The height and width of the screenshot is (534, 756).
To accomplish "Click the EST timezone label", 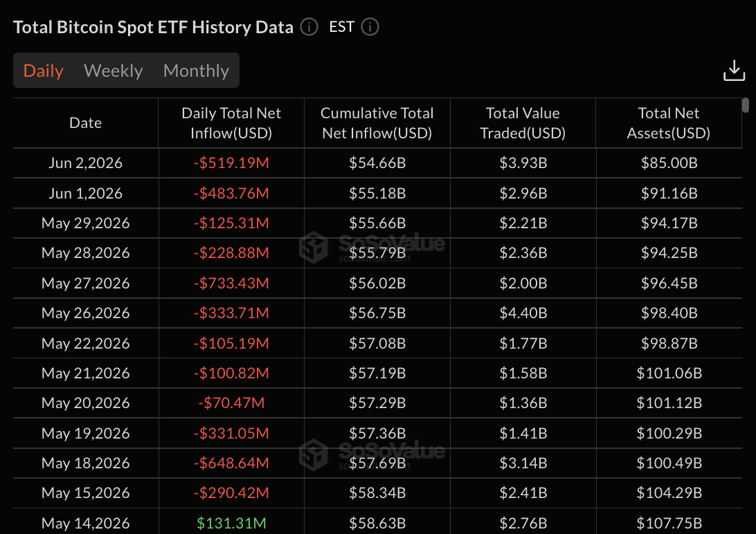I will tap(341, 27).
